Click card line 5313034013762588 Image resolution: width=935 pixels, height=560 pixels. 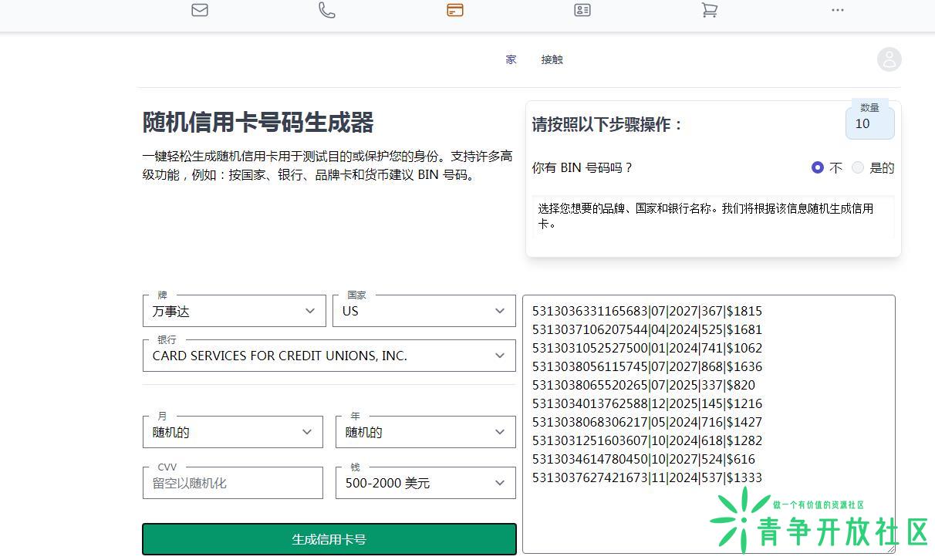tap(647, 403)
